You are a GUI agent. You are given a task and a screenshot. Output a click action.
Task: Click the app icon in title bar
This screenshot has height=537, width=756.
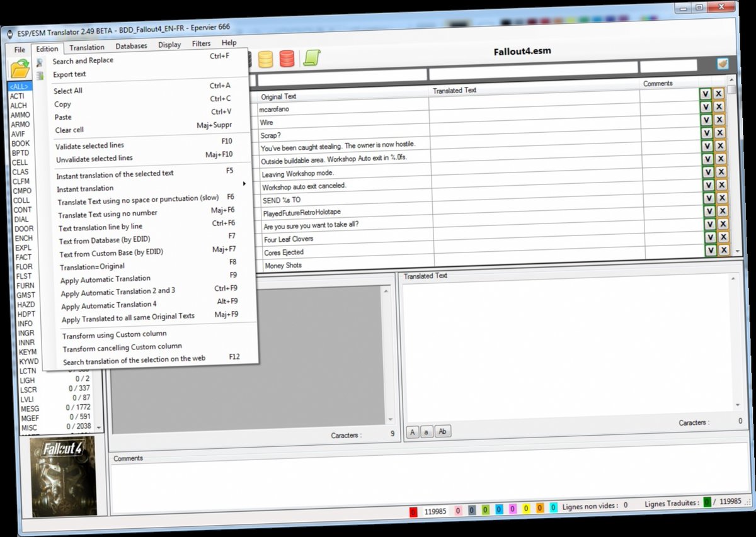pyautogui.click(x=11, y=33)
